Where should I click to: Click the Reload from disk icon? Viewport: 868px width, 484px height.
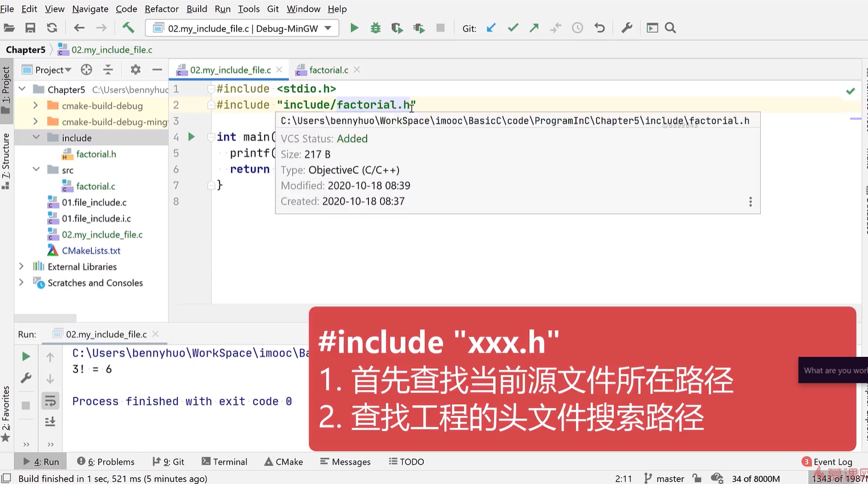tap(52, 28)
